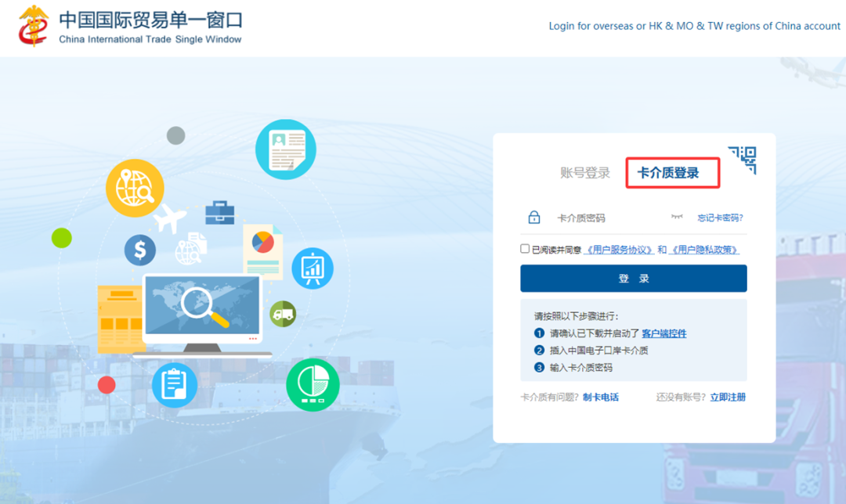Click the yellow globe search icon

[135, 188]
